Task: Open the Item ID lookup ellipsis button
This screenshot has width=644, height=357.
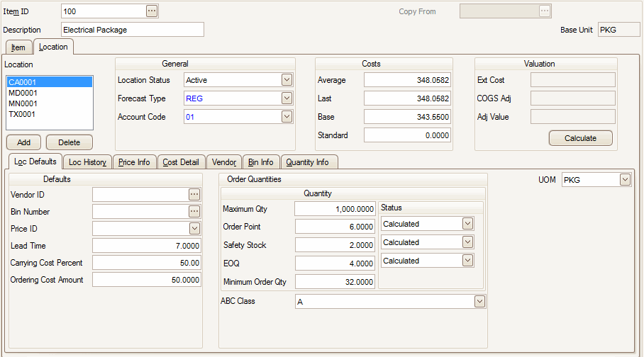Action: click(x=151, y=11)
